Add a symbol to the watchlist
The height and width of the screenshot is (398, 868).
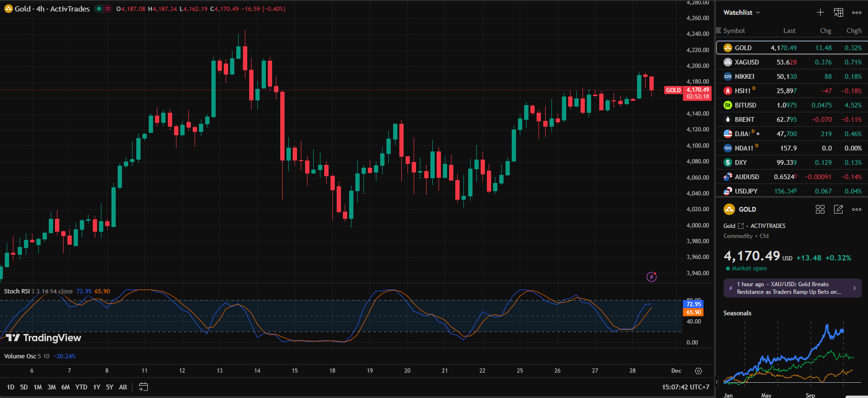(820, 12)
